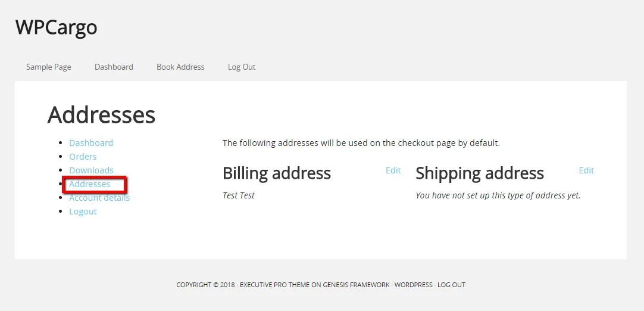Screen dimensions: 644x311
Task: Click the Addresses page heading
Action: pyautogui.click(x=101, y=114)
